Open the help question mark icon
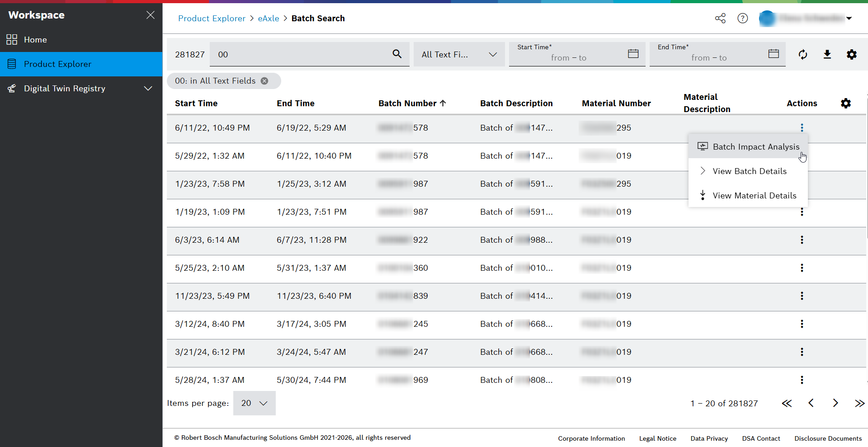Image resolution: width=868 pixels, height=447 pixels. tap(742, 19)
